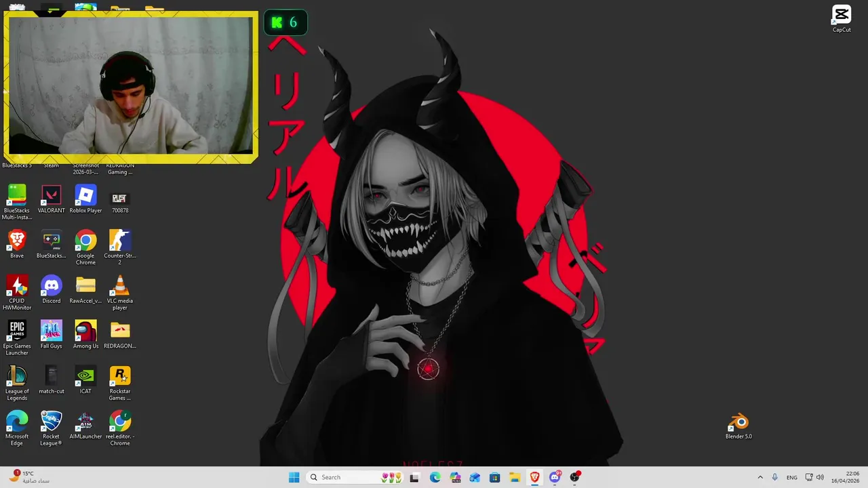
Task: Select the VLC media player icon
Action: pyautogui.click(x=120, y=293)
